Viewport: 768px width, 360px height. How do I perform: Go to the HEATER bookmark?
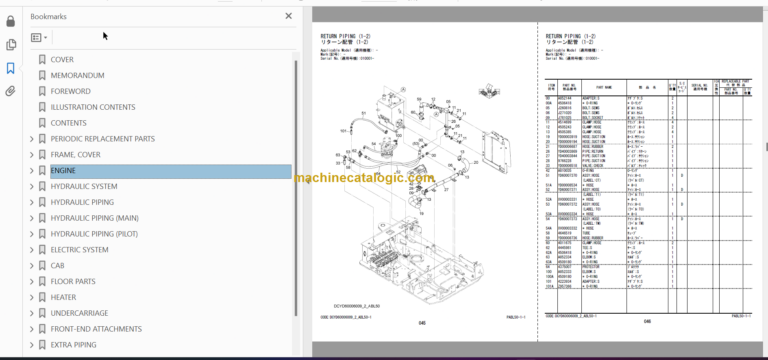click(x=63, y=297)
